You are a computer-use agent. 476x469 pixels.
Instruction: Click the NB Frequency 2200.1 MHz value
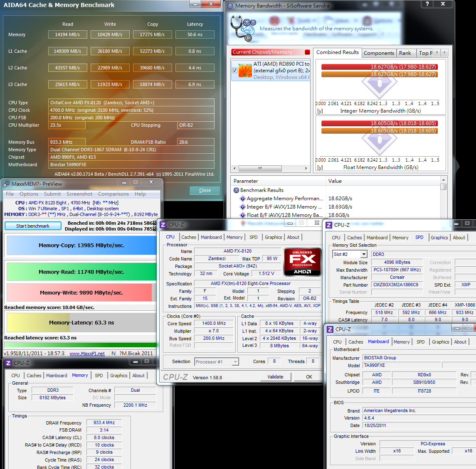pyautogui.click(x=135, y=405)
